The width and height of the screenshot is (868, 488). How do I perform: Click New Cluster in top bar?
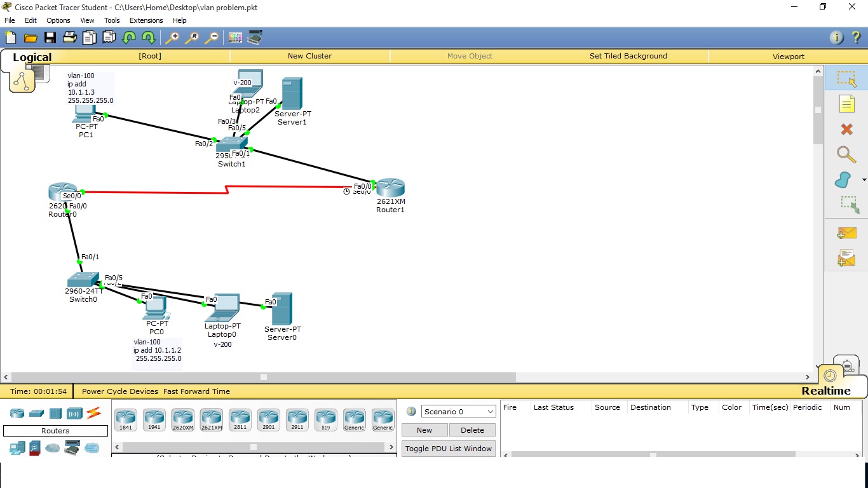[309, 56]
